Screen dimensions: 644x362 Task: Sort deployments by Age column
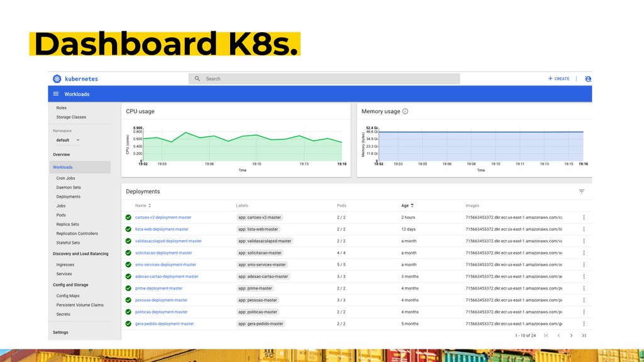click(407, 206)
